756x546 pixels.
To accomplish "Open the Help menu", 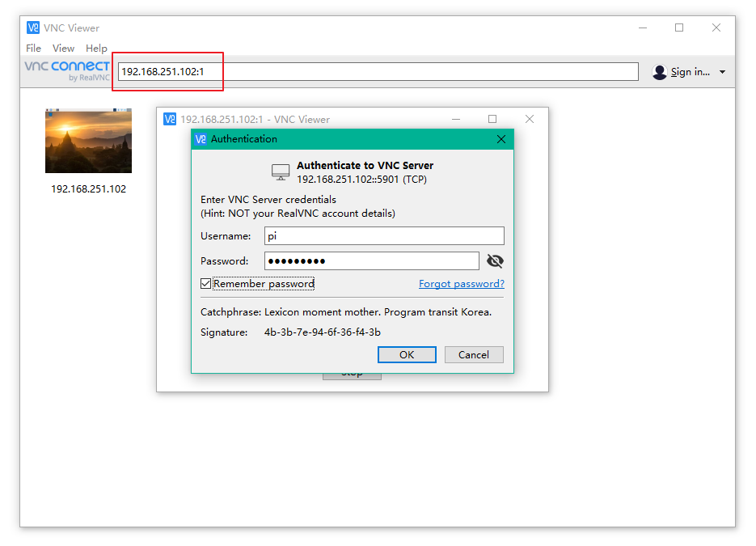I will pyautogui.click(x=96, y=49).
